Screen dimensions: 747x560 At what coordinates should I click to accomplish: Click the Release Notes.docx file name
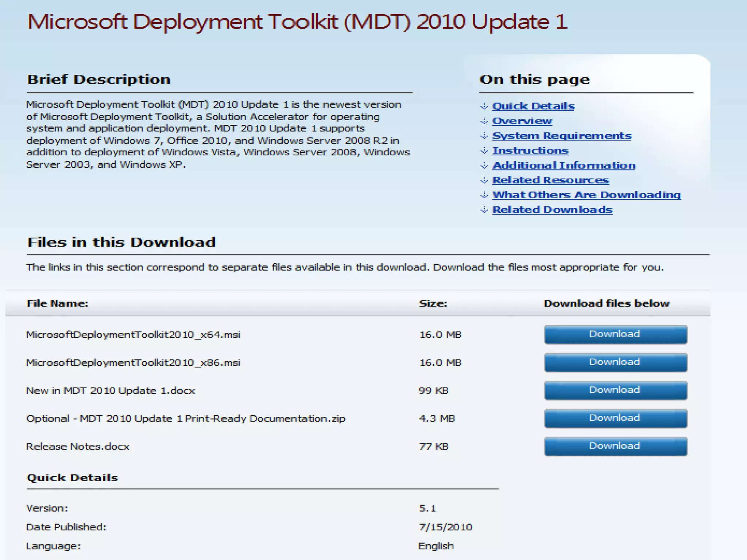(78, 447)
